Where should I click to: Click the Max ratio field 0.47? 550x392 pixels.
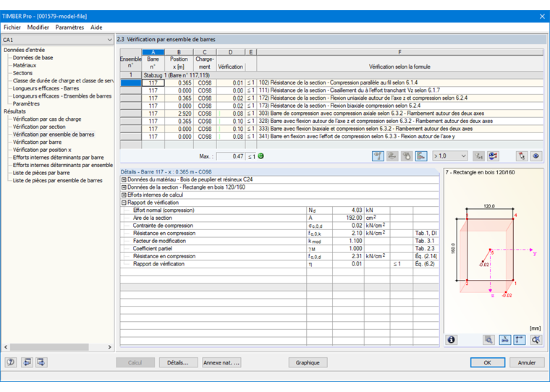pyautogui.click(x=230, y=156)
